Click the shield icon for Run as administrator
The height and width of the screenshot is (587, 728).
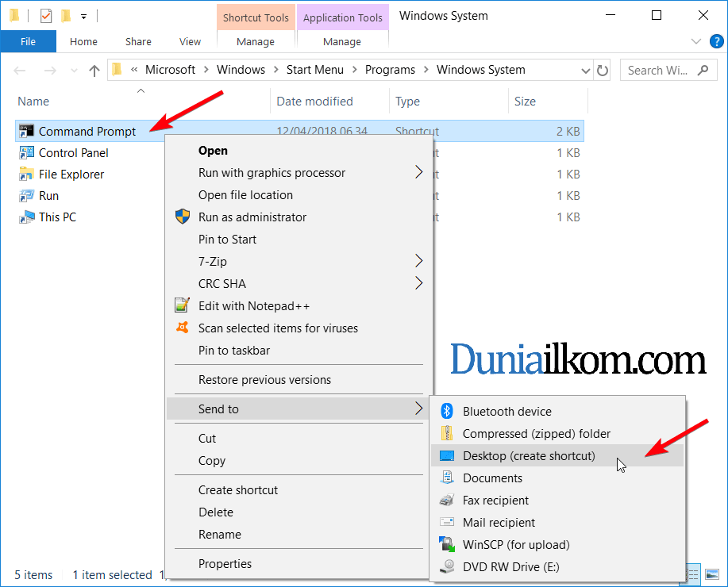pyautogui.click(x=183, y=217)
